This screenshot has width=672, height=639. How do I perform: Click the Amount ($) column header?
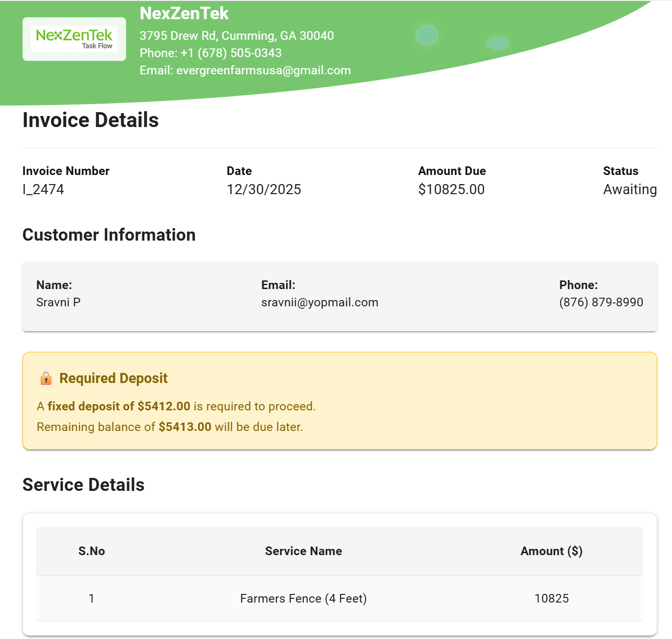[x=551, y=551]
